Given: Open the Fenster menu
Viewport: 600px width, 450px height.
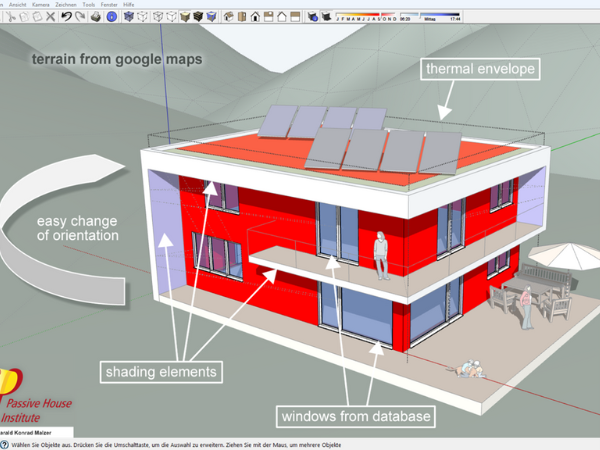Looking at the screenshot, I should point(109,5).
